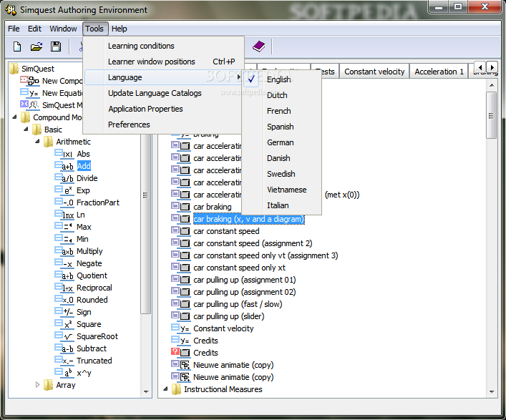Click the Simquest application title bar icon
Image resolution: width=506 pixels, height=420 pixels.
pos(10,10)
